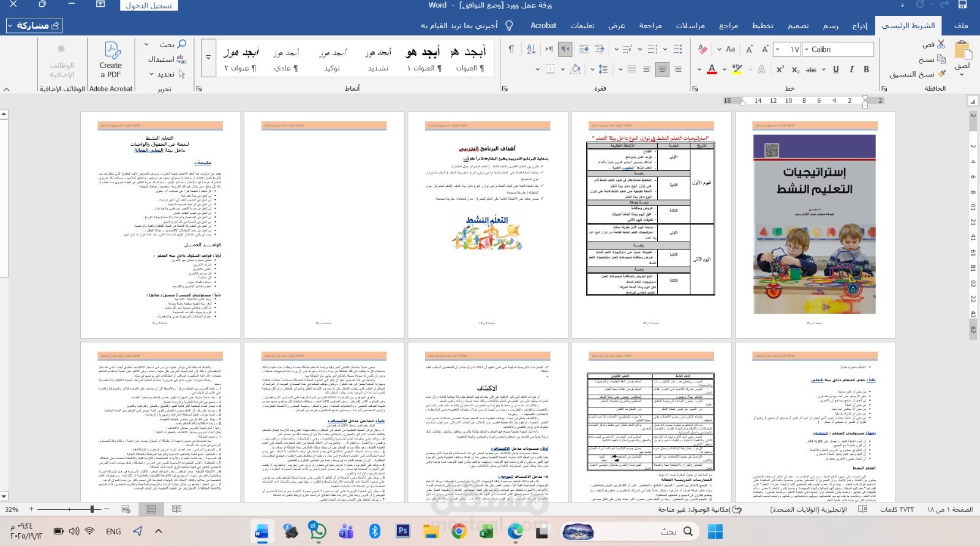Open the font size dropdown
Viewport: 980px width, 546px height.
[778, 49]
